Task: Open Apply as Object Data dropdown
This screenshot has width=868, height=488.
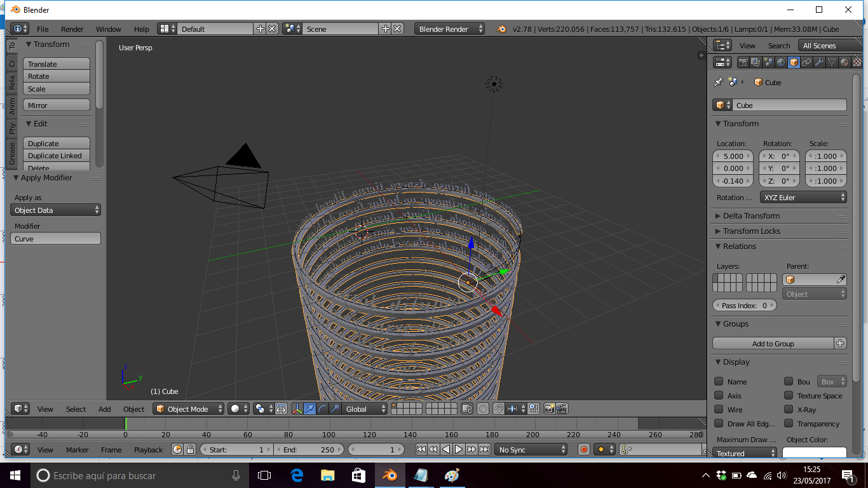Action: (55, 210)
